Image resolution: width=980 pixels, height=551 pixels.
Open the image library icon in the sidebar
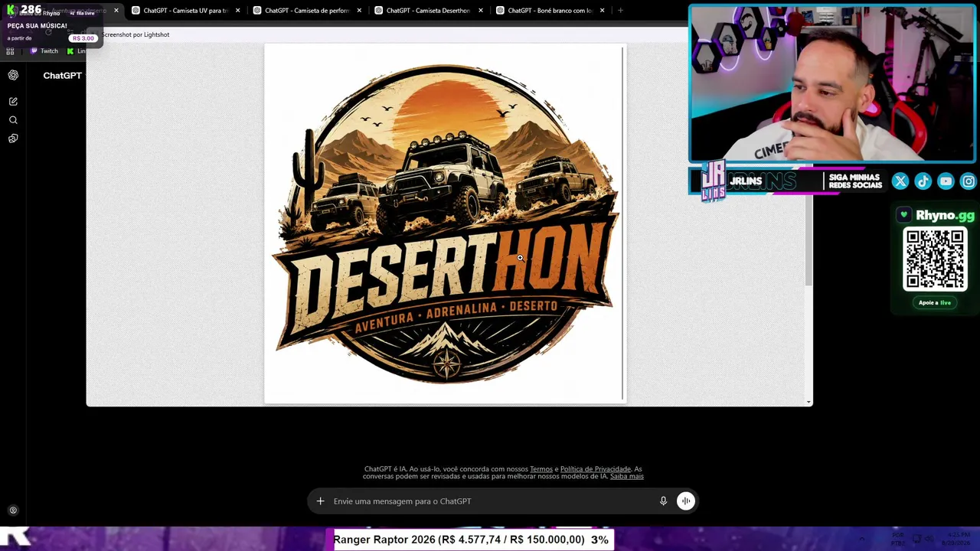(x=13, y=139)
